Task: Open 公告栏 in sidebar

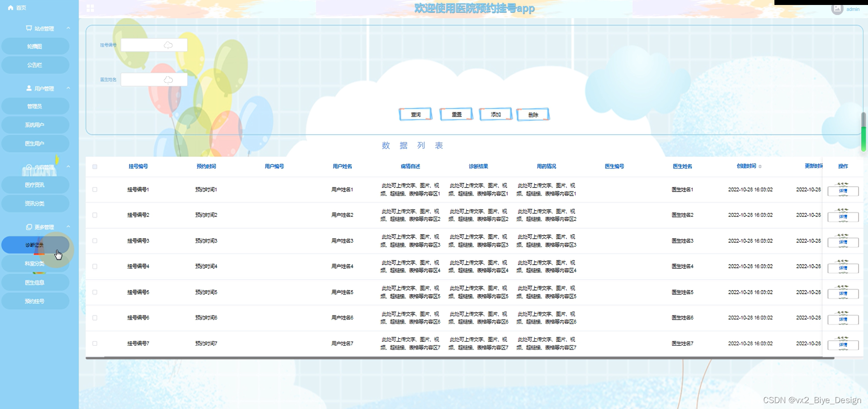Action: 35,65
